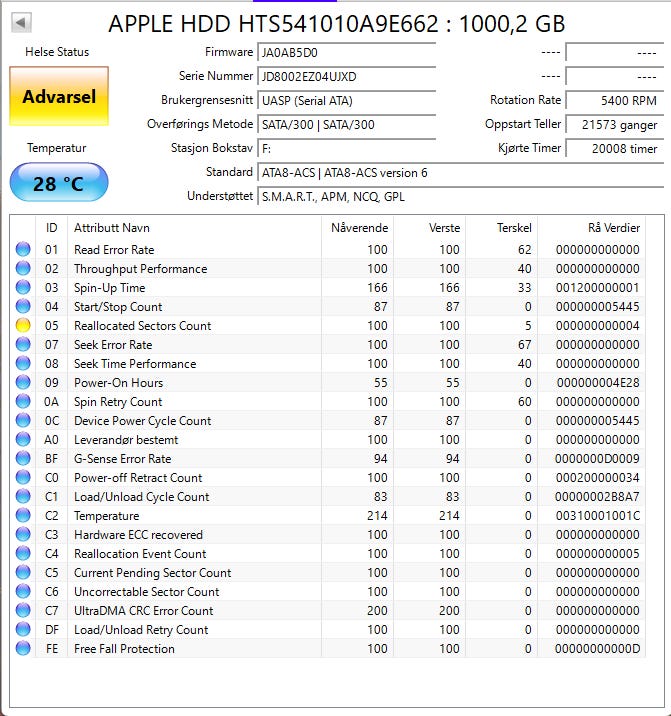Viewport: 671px width, 716px height.
Task: Select blue status icon for Uncorrectable Sector Count
Action: (x=23, y=591)
